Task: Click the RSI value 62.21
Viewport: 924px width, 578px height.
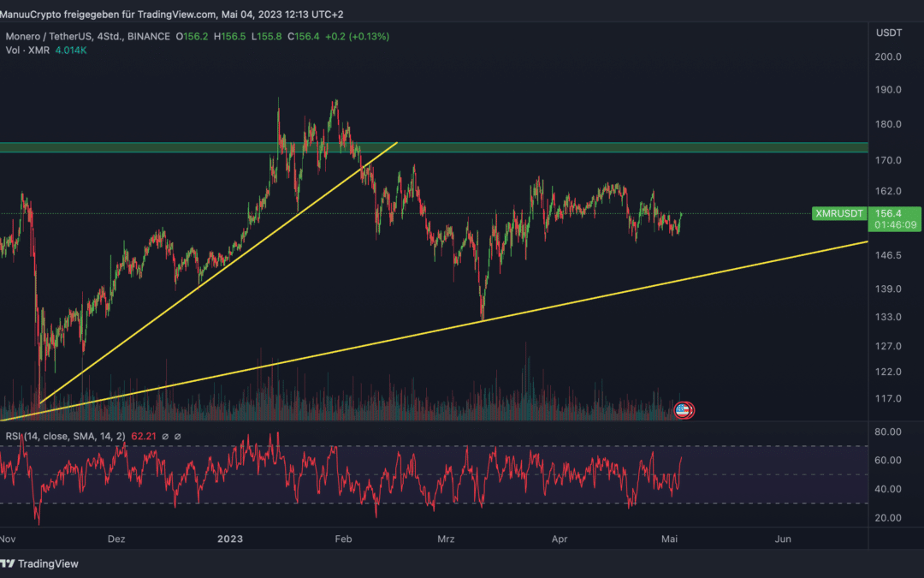Action: click(143, 437)
